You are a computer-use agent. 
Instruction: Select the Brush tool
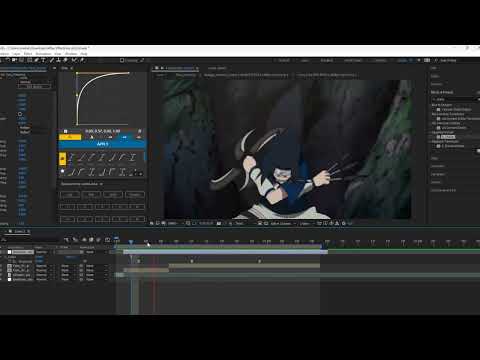pyautogui.click(x=51, y=60)
